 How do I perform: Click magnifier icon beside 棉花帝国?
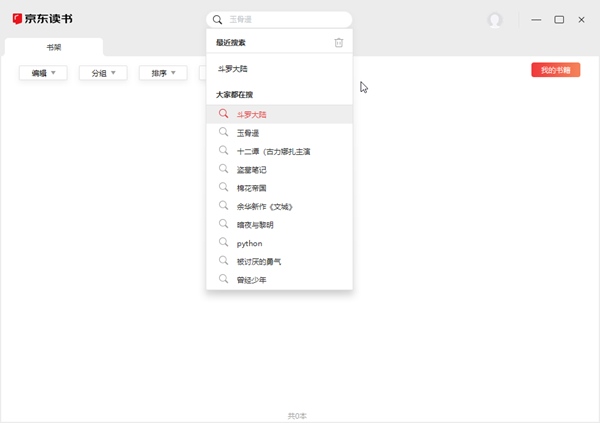[x=223, y=187]
